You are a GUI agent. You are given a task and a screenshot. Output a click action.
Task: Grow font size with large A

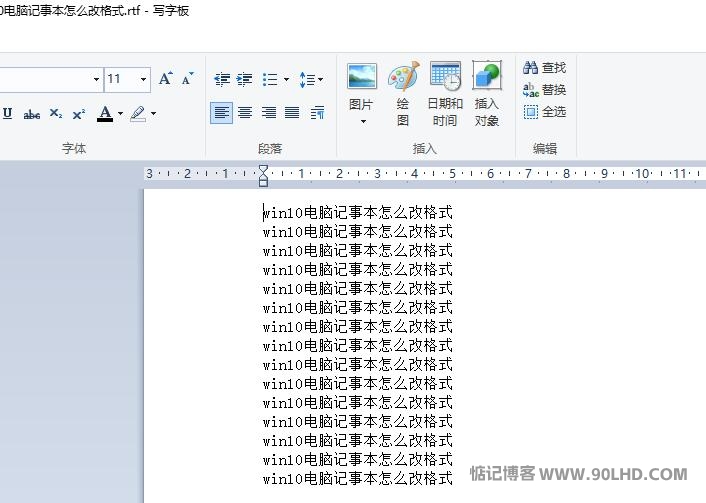(x=166, y=79)
